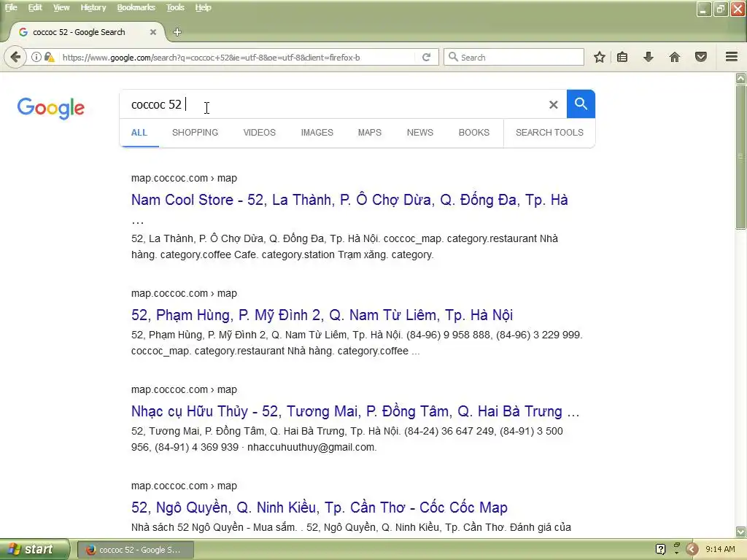Open the View menu
The image size is (747, 560).
pyautogui.click(x=61, y=7)
